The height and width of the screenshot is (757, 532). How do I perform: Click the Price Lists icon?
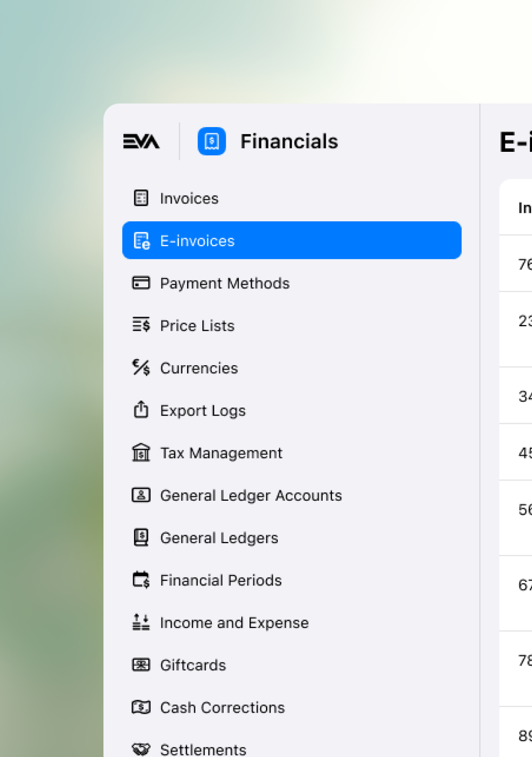[141, 325]
